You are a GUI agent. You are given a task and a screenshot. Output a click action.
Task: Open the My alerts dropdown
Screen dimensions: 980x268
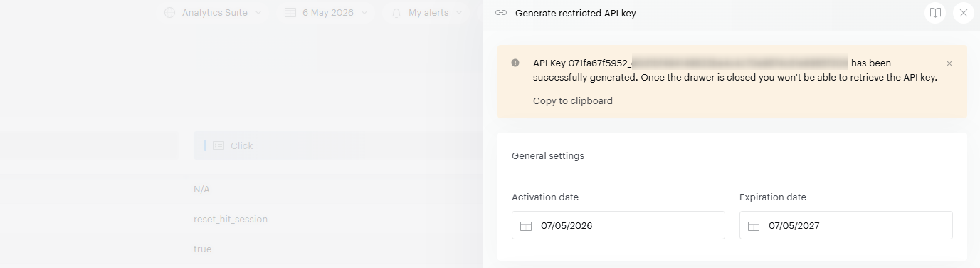tap(427, 13)
